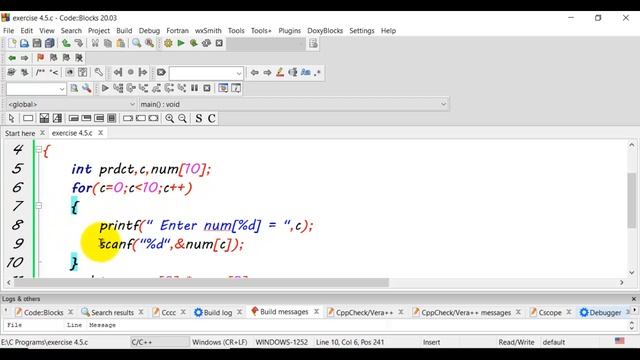Click the horizontal editor scrollbar thumb
The width and height of the screenshot is (640, 360).
tap(201, 282)
